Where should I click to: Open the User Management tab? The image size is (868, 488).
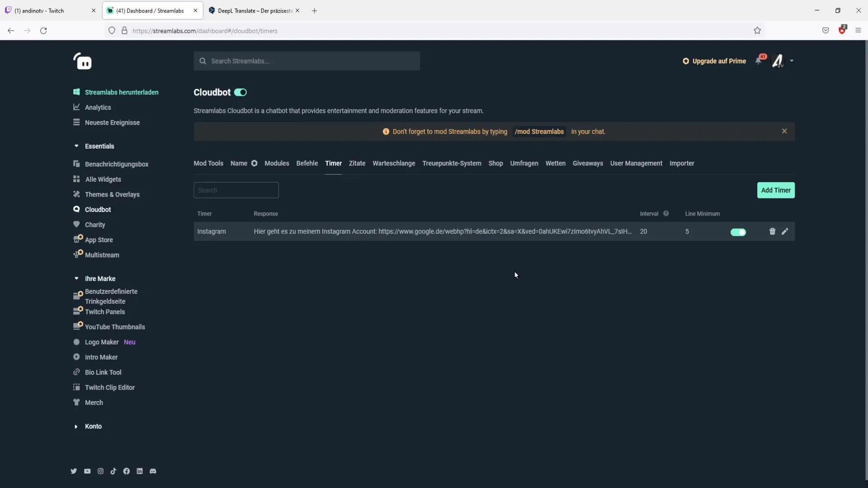636,164
